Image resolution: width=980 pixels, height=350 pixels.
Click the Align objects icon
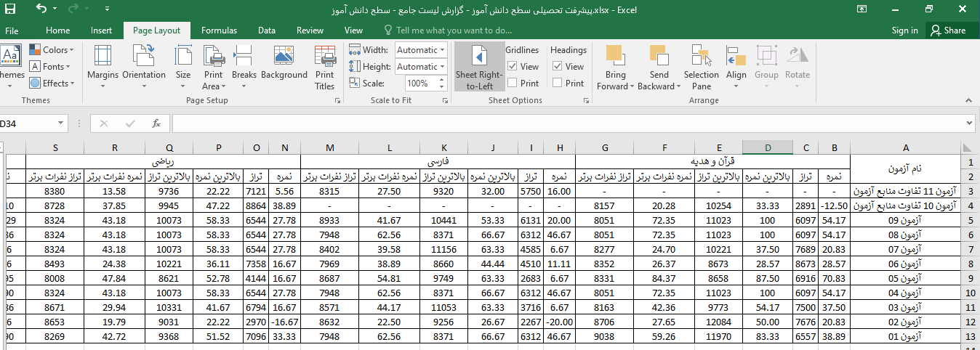click(x=736, y=56)
